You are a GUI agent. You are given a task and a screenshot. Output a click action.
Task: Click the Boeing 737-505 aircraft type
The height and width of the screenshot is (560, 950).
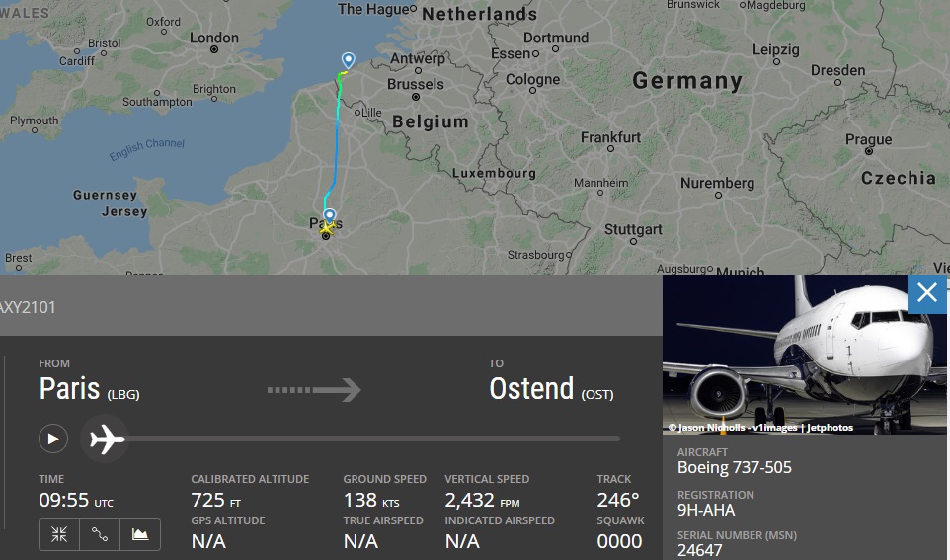[734, 468]
